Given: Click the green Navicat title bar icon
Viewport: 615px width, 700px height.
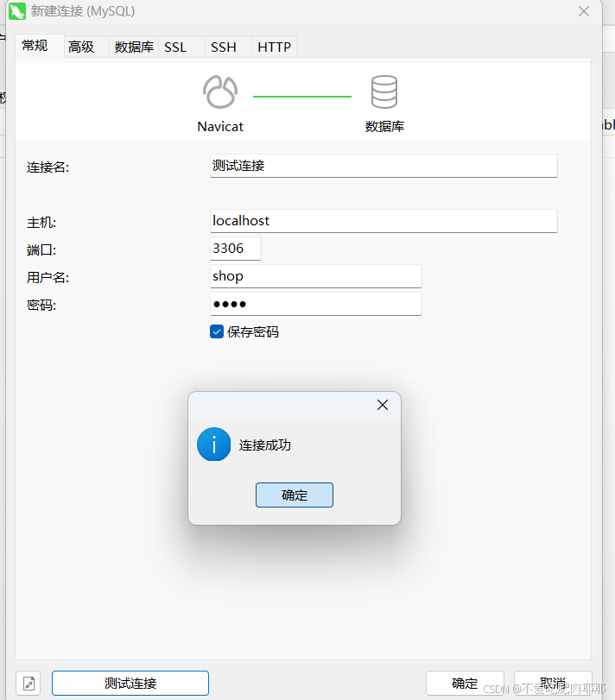Looking at the screenshot, I should (x=17, y=11).
